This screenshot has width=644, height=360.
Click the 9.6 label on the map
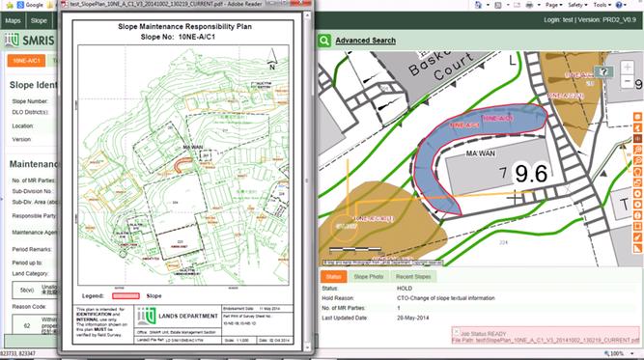[x=531, y=174]
